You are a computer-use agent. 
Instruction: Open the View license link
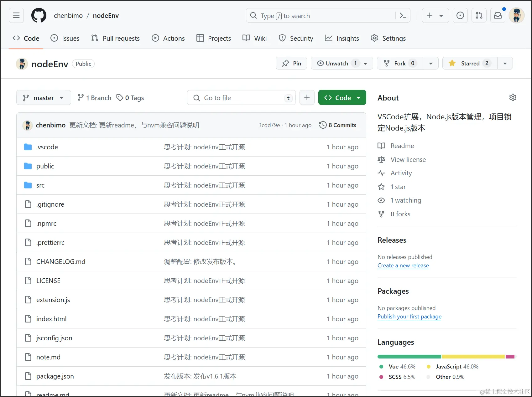pos(408,159)
